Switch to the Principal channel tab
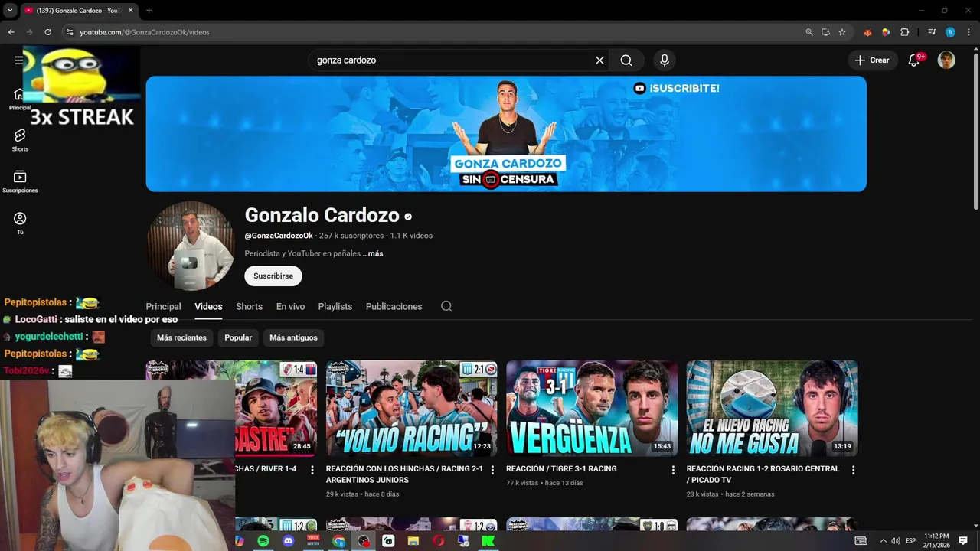The width and height of the screenshot is (980, 551). pyautogui.click(x=163, y=306)
